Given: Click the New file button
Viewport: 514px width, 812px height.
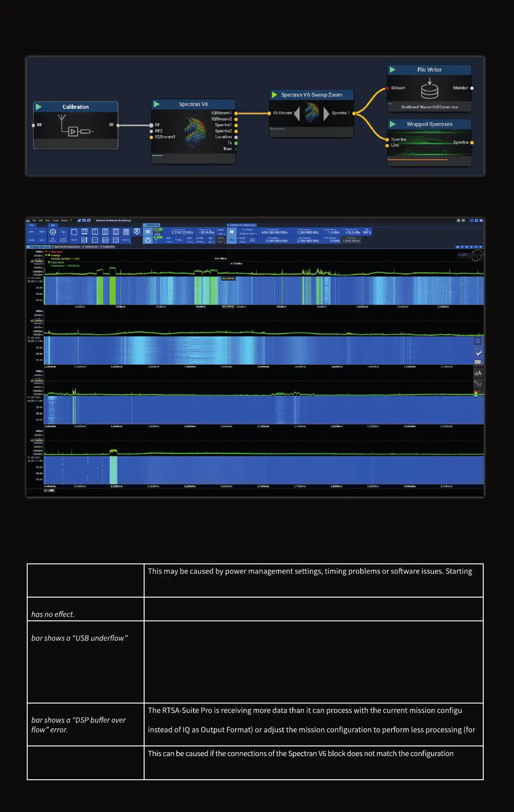Looking at the screenshot, I should 32,232.
